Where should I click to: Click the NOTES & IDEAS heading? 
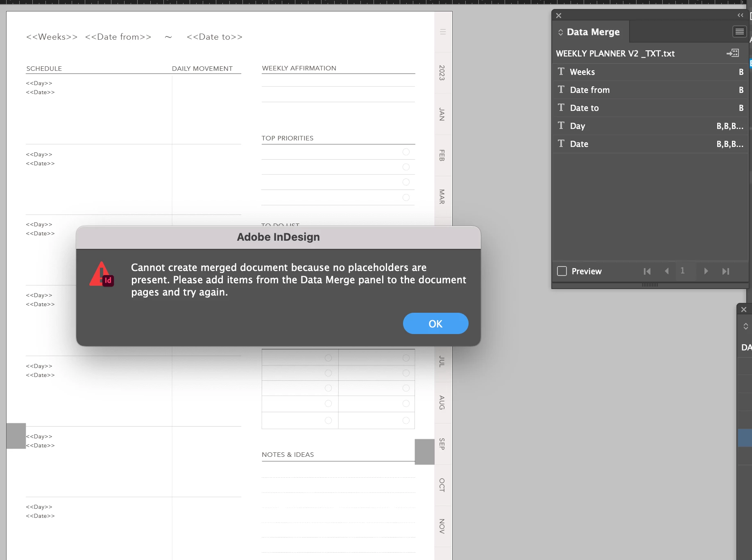(288, 454)
